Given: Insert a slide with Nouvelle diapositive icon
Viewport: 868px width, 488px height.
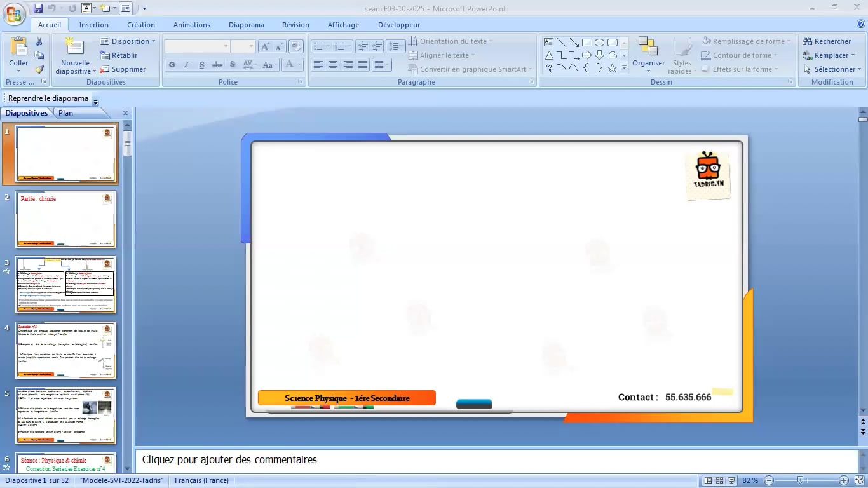Looking at the screenshot, I should [75, 48].
